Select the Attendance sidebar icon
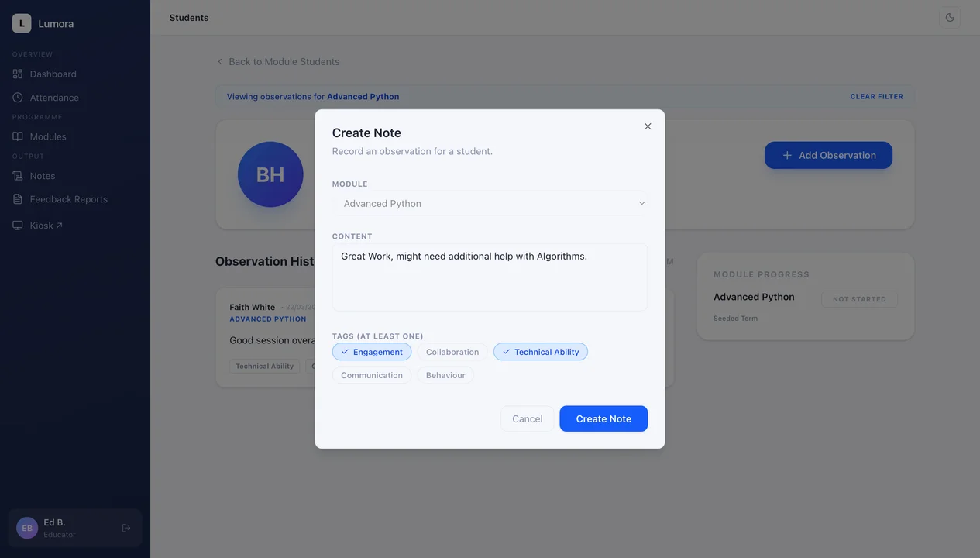Viewport: 980px width, 558px height. (17, 97)
